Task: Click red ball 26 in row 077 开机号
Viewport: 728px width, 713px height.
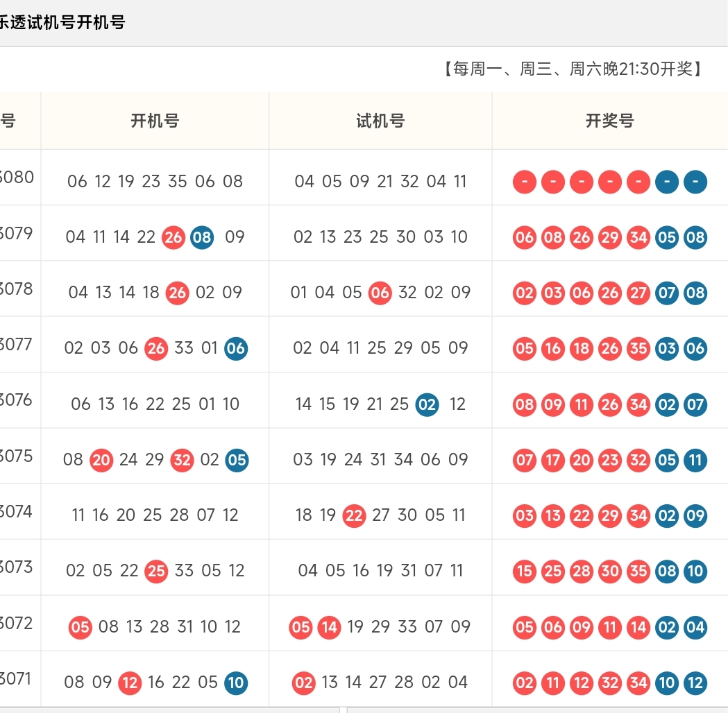Action: (x=156, y=348)
